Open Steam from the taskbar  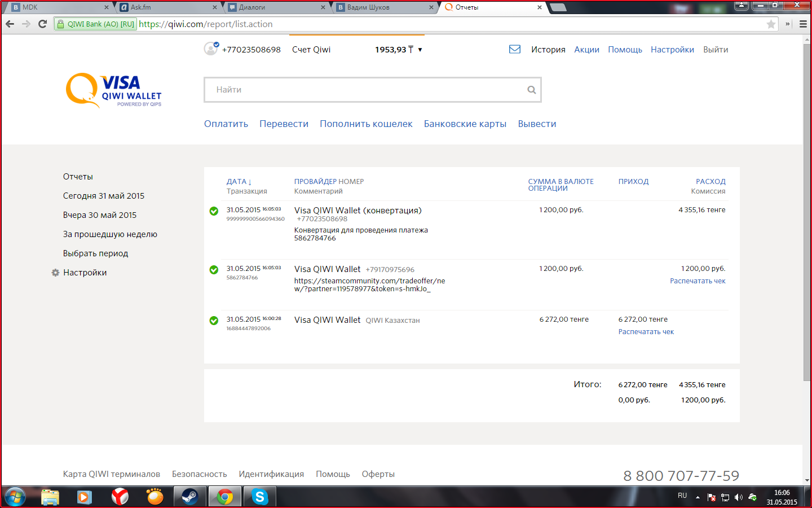click(x=189, y=497)
